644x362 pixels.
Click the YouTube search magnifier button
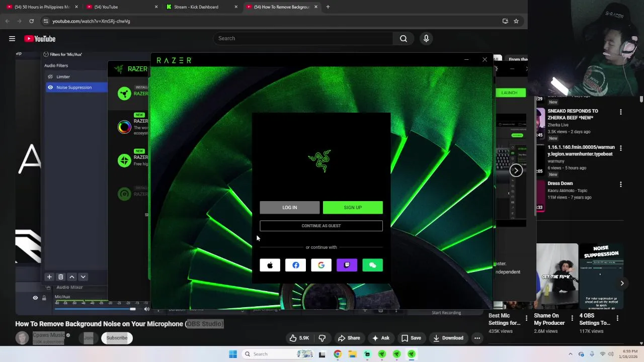(403, 38)
